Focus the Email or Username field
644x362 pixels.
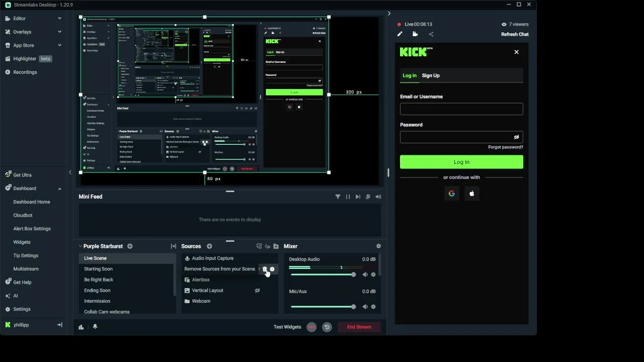pos(461,109)
